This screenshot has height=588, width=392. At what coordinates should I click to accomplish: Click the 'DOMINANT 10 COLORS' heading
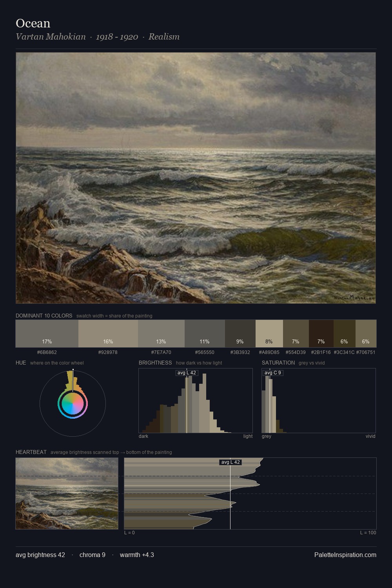(x=44, y=316)
